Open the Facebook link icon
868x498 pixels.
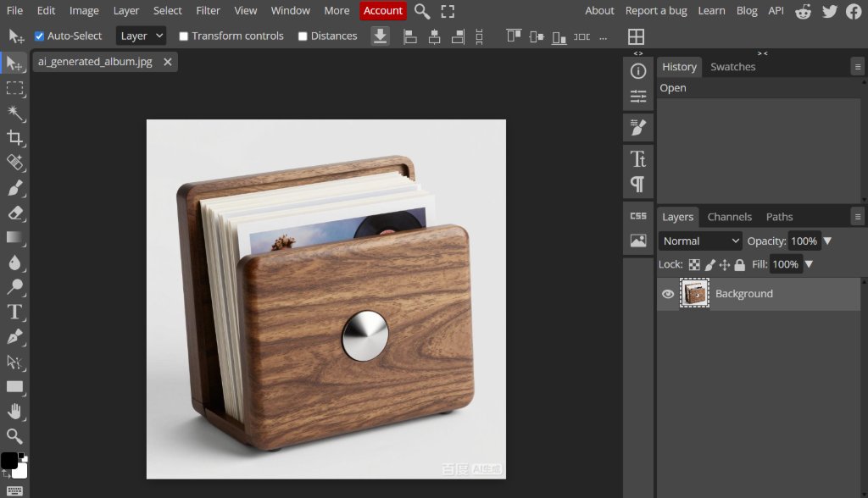[x=854, y=11]
